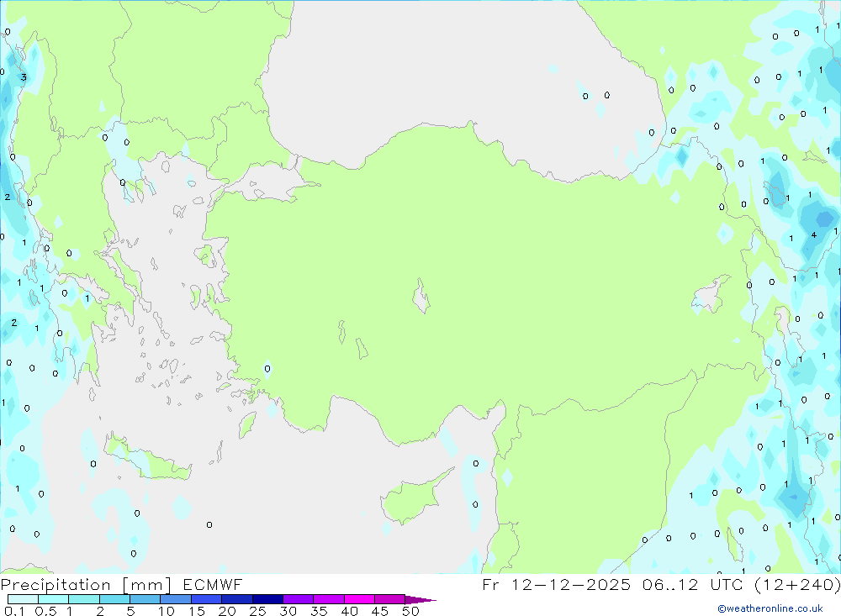Click legend label '0.1'
Screen dimensions: 841x616
[x=14, y=611]
